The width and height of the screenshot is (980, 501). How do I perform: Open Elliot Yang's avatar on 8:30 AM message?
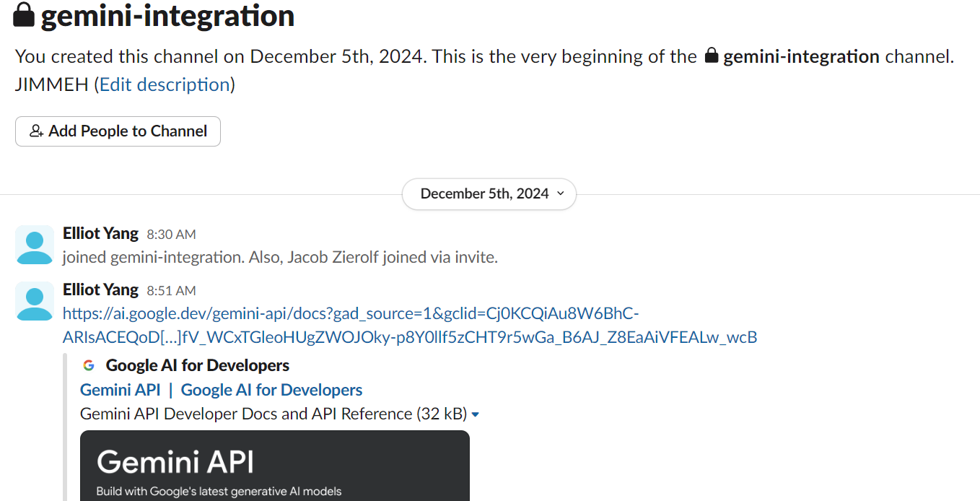click(35, 245)
